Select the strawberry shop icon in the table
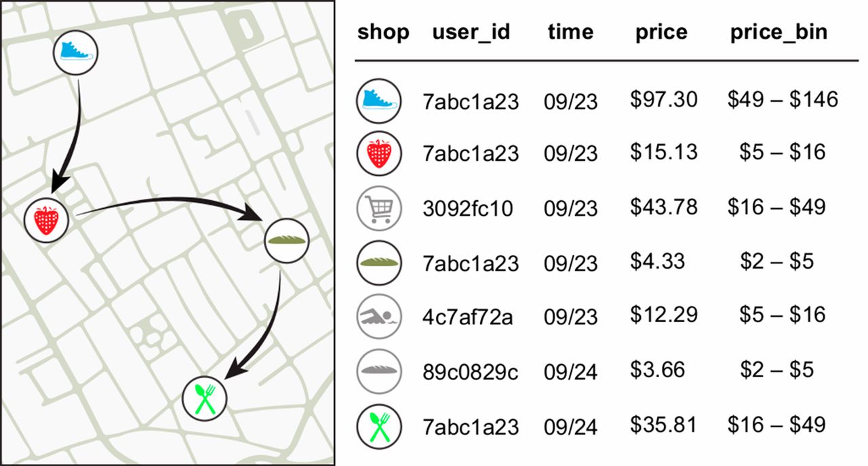This screenshot has height=466, width=868. click(x=379, y=153)
